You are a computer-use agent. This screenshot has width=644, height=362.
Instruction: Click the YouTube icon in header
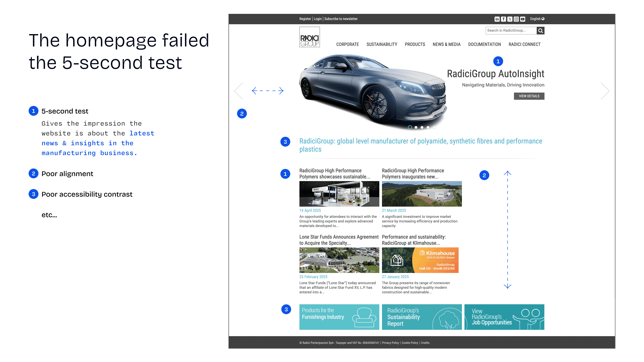[x=523, y=19]
